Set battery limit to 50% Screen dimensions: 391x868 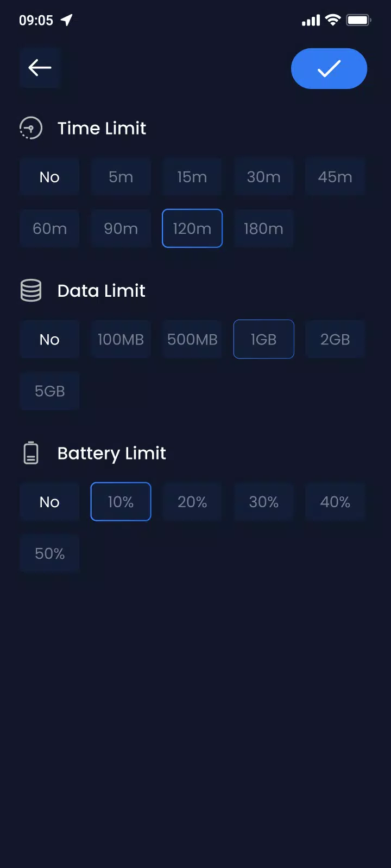click(49, 553)
